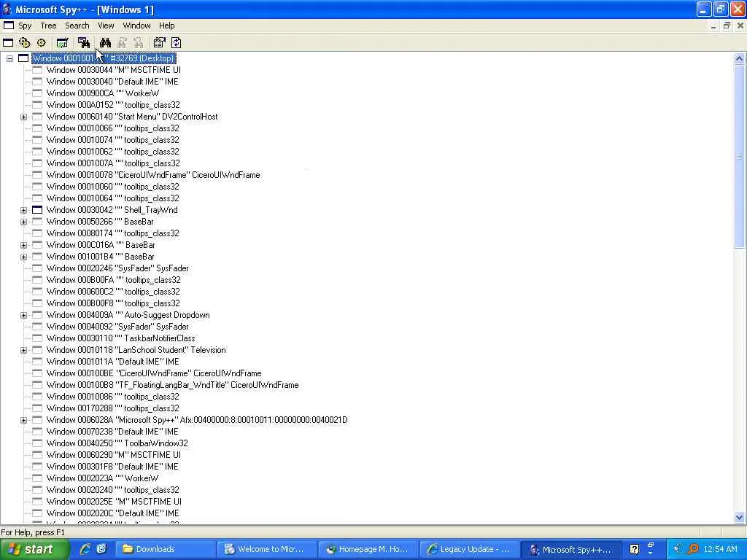This screenshot has height=560, width=747.
Task: Select Window 00060290 MSCTFIME UI row
Action: coord(114,455)
